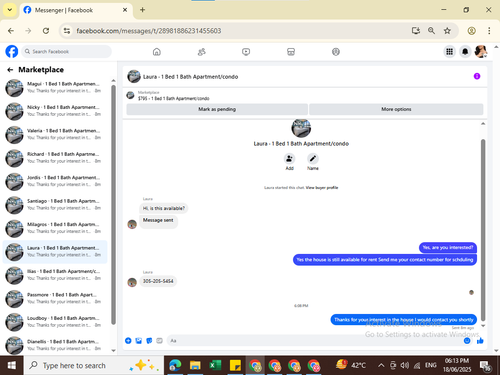The image size is (500, 375).
Task: Click Laura's avatar in chat header
Action: pyautogui.click(x=134, y=76)
